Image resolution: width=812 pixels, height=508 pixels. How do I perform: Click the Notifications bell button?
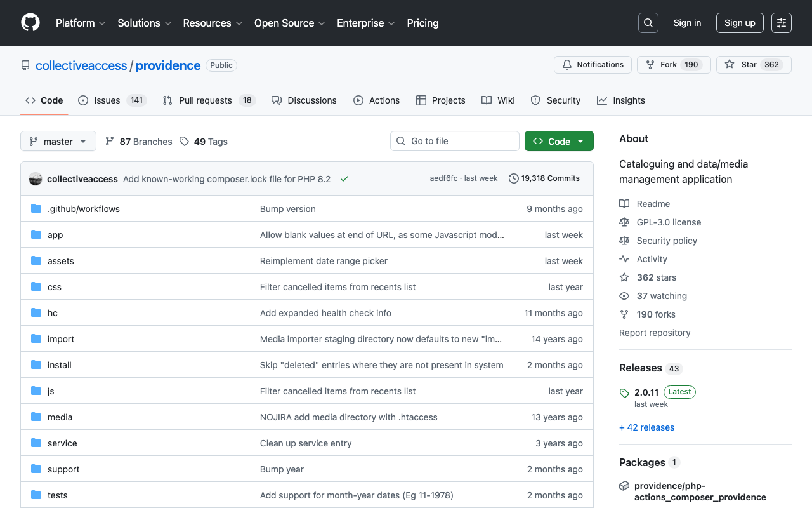pos(593,65)
